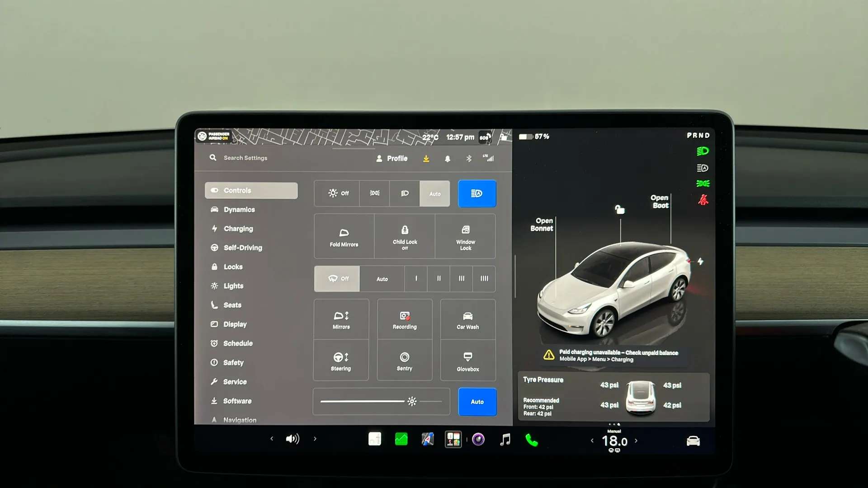The width and height of the screenshot is (868, 488).
Task: Tap Open Boot on the car
Action: point(660,202)
